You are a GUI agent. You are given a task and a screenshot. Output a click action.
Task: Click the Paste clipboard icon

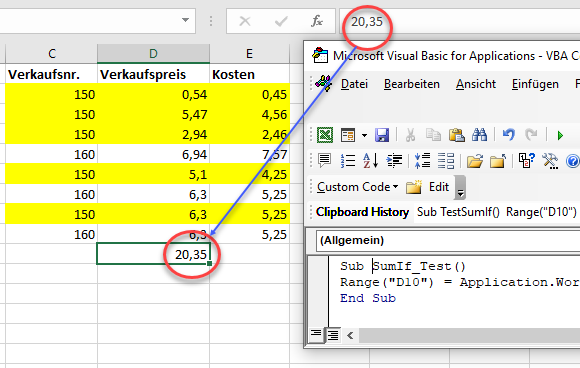click(456, 135)
